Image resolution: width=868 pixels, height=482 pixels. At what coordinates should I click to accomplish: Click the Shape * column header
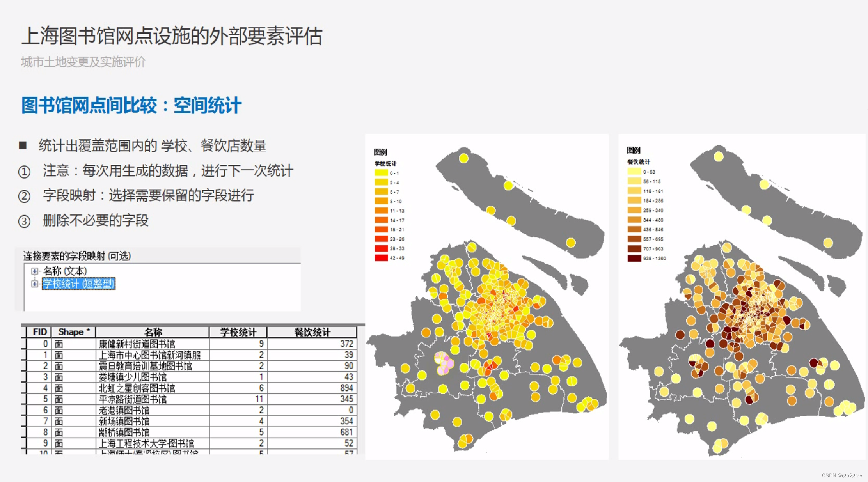click(73, 332)
